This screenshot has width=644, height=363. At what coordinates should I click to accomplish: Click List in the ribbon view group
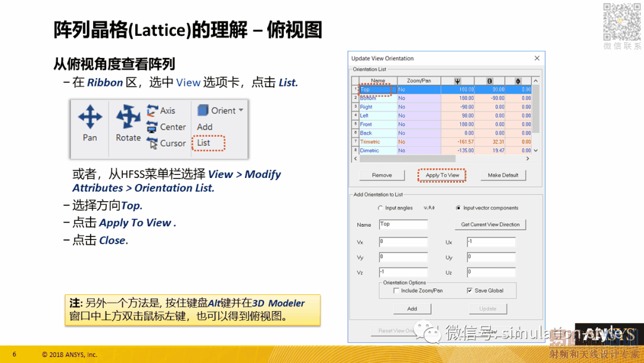pyautogui.click(x=204, y=143)
